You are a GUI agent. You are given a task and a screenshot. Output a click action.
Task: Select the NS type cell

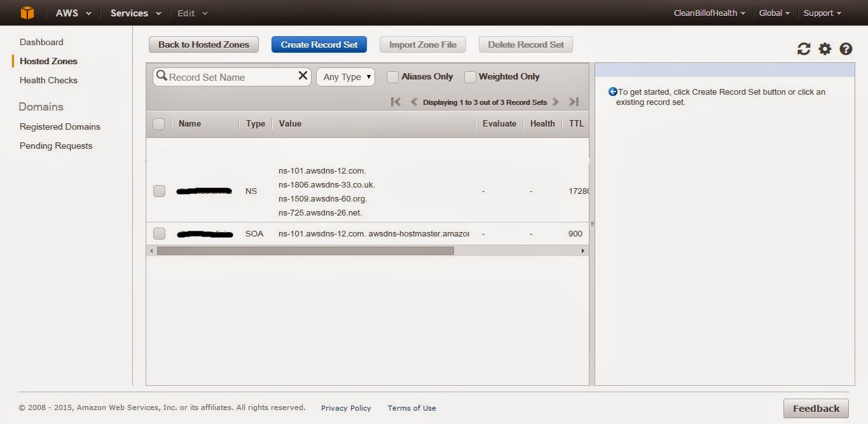tap(251, 191)
